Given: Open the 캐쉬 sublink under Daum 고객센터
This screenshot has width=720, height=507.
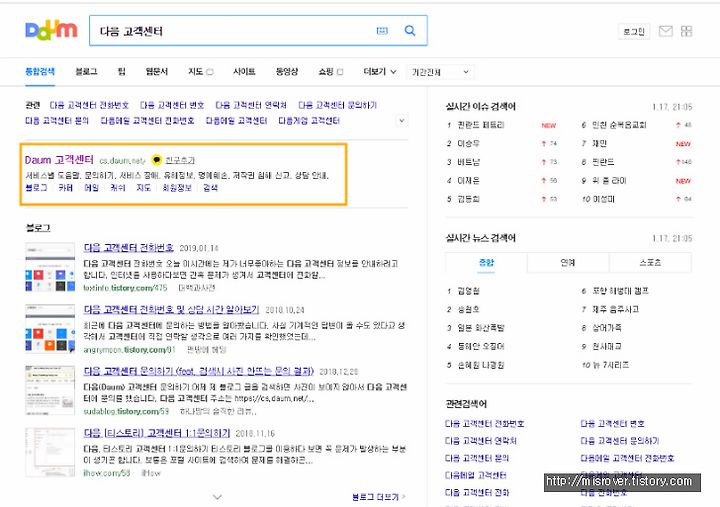Looking at the screenshot, I should (x=118, y=187).
